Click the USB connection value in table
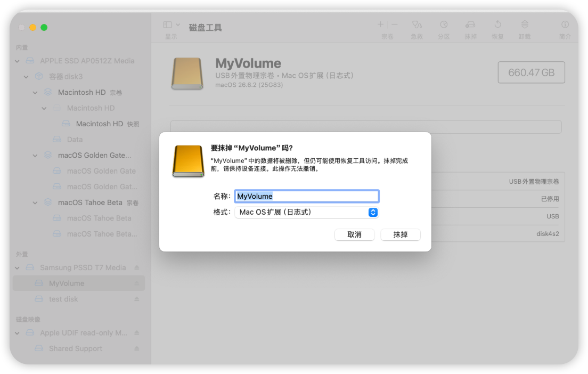This screenshot has width=588, height=374. pos(553,216)
